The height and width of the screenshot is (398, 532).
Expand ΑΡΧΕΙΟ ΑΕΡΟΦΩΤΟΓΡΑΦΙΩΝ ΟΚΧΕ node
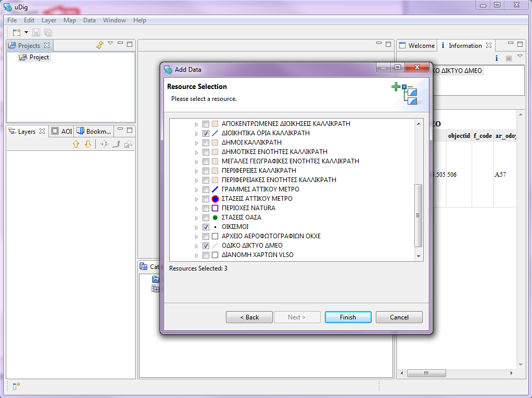[196, 237]
